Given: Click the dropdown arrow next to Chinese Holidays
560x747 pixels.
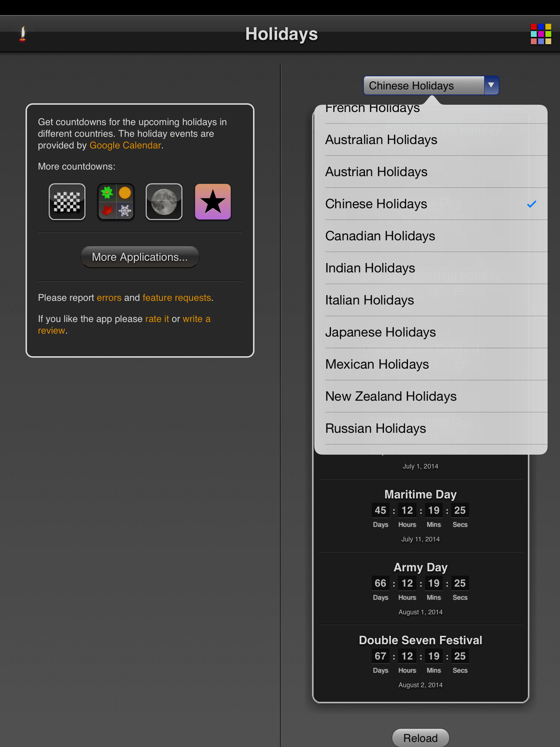Looking at the screenshot, I should (491, 85).
